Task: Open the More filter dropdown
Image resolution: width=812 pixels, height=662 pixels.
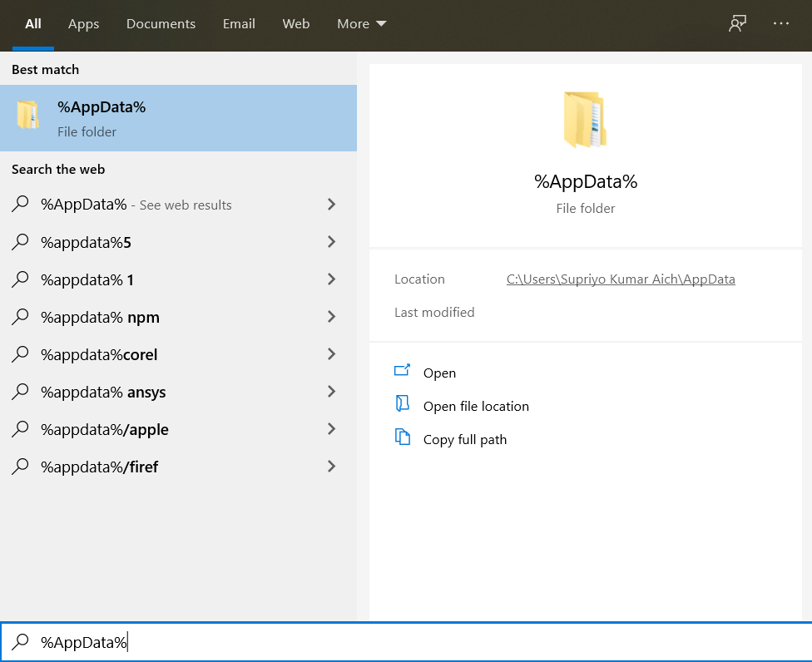Action: coord(361,24)
